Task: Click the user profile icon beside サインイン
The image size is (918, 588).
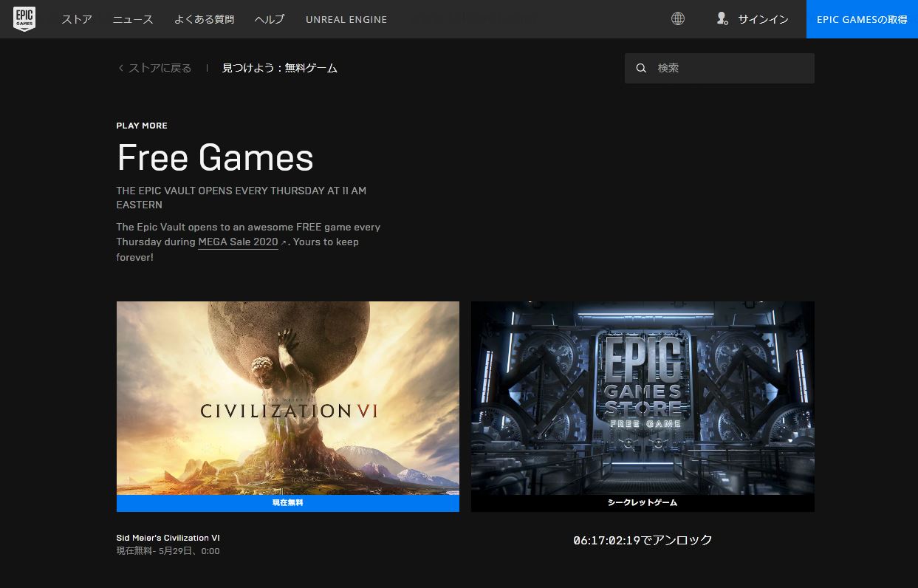Action: 722,18
